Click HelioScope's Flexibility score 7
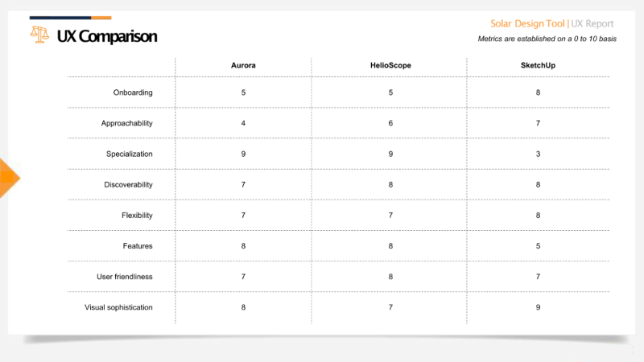Image resolution: width=644 pixels, height=362 pixels. [x=390, y=216]
